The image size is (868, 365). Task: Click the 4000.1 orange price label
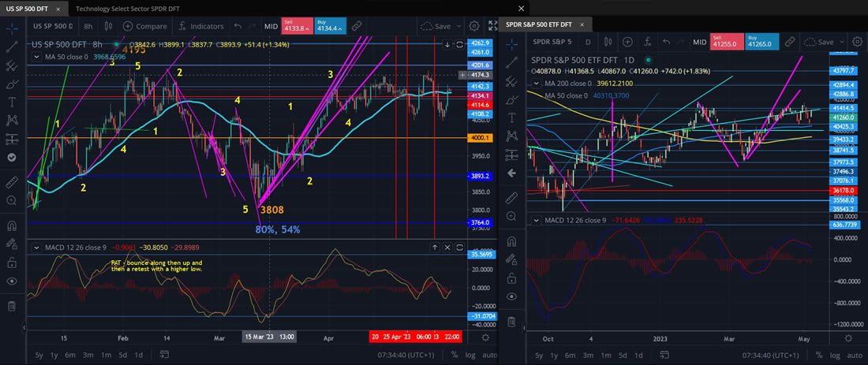point(480,138)
